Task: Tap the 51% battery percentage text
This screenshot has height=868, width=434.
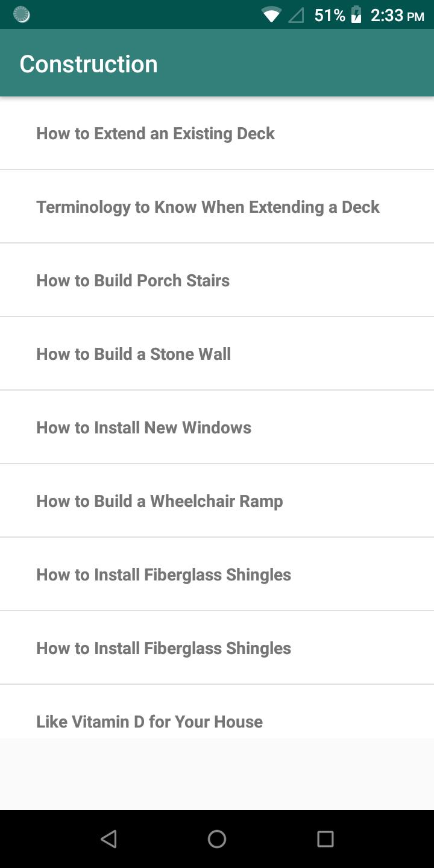Action: pos(330,14)
